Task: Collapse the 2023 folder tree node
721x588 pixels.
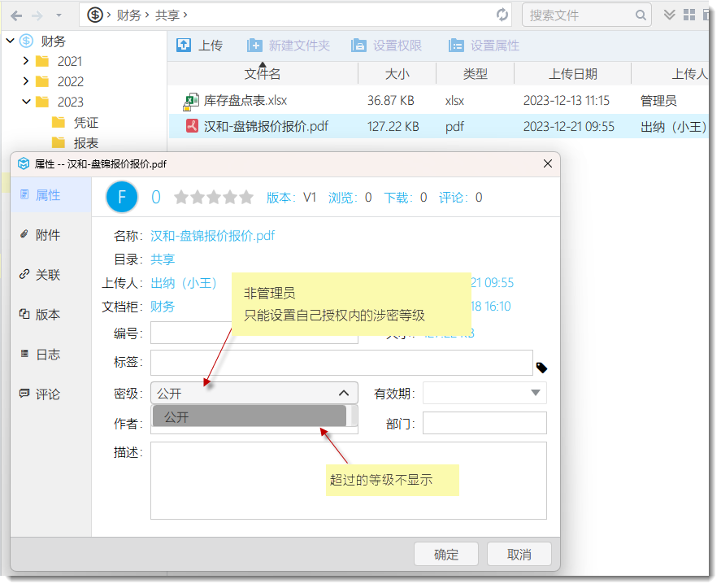Action: point(26,102)
